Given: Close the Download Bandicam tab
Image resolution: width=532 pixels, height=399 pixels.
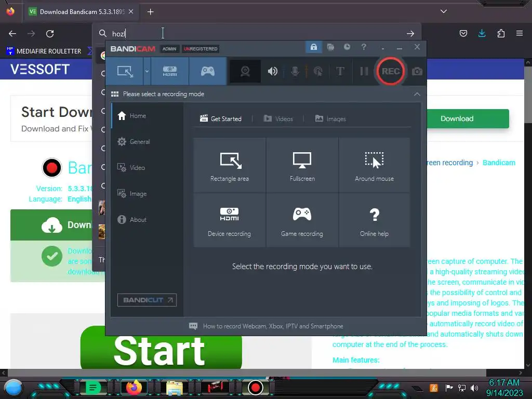Looking at the screenshot, I should point(131,11).
